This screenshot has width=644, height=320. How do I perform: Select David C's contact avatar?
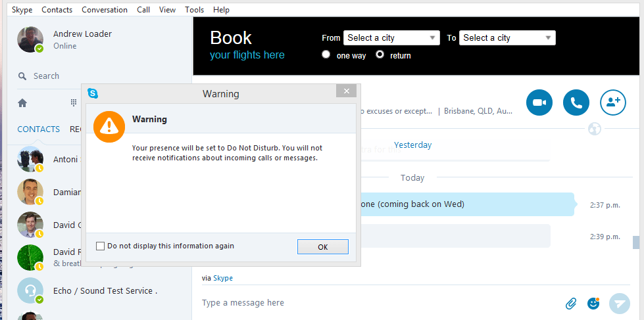coord(30,225)
